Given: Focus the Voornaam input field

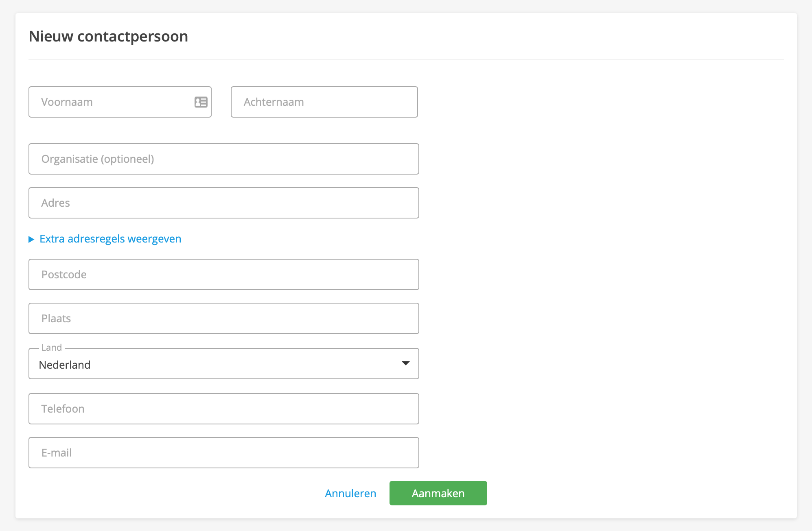Looking at the screenshot, I should pos(120,102).
